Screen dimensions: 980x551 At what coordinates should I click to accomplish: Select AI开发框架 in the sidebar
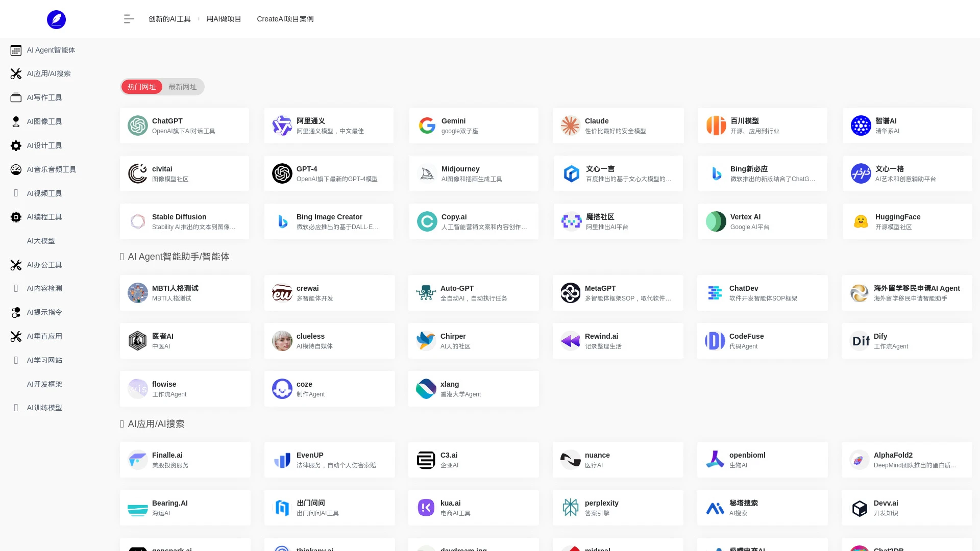[44, 384]
